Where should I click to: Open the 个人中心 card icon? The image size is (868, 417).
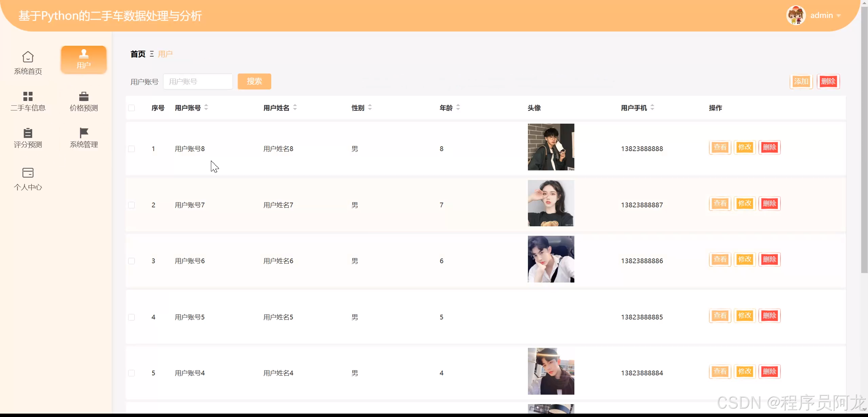[x=28, y=173]
